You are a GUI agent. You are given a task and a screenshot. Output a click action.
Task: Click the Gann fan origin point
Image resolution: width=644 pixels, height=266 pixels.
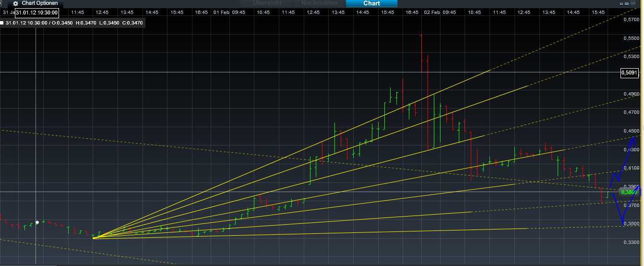94,238
